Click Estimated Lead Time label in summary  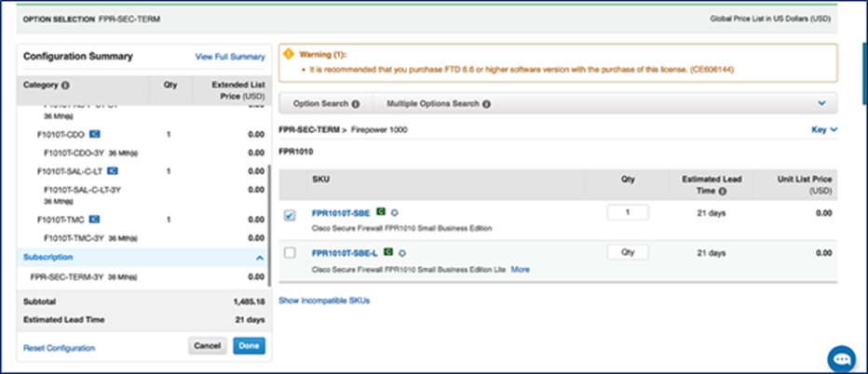point(63,320)
